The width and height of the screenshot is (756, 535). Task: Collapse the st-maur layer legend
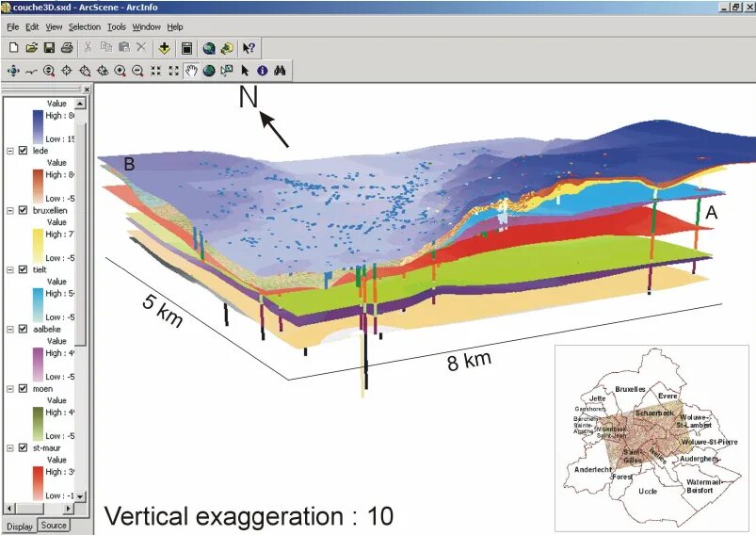point(9,447)
